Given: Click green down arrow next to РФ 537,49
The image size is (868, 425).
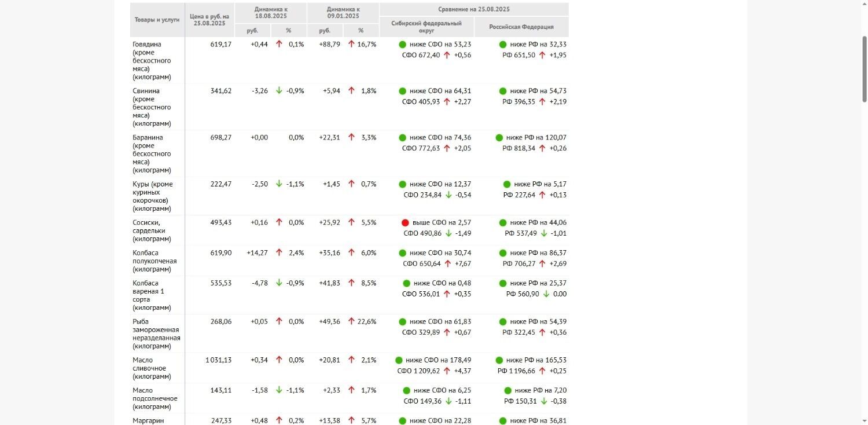Looking at the screenshot, I should [x=544, y=233].
